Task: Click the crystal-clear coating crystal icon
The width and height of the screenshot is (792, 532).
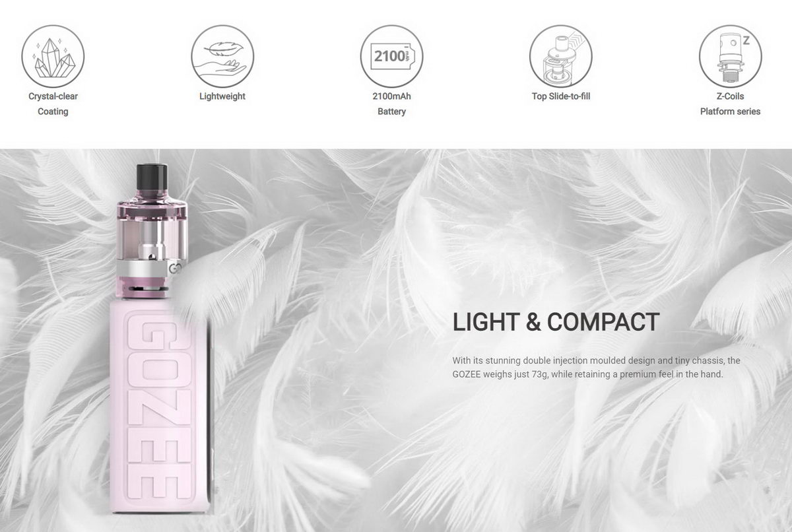Action: [x=53, y=56]
